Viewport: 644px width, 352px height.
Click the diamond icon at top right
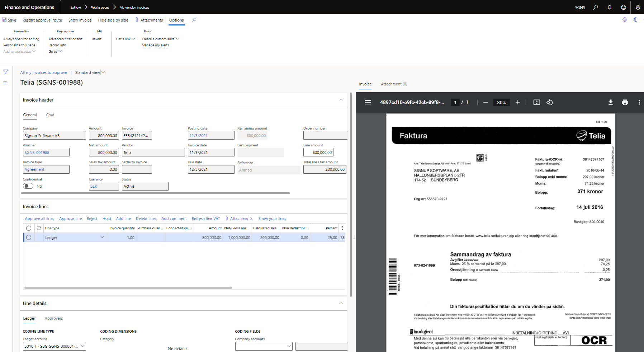pos(625,20)
